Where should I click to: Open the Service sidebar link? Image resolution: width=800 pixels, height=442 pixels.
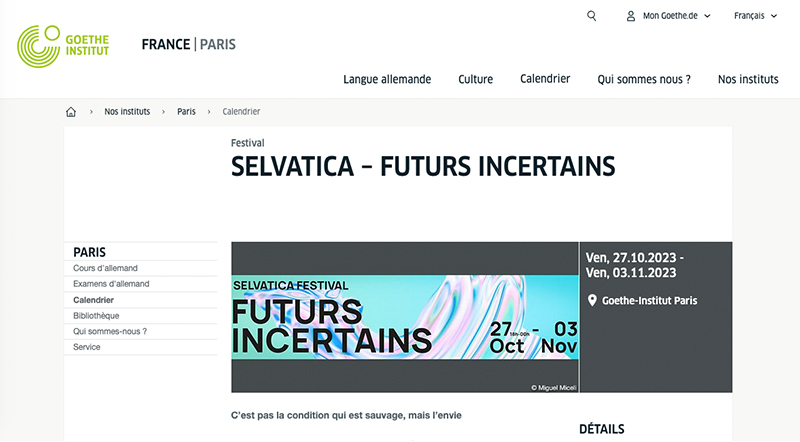[87, 347]
